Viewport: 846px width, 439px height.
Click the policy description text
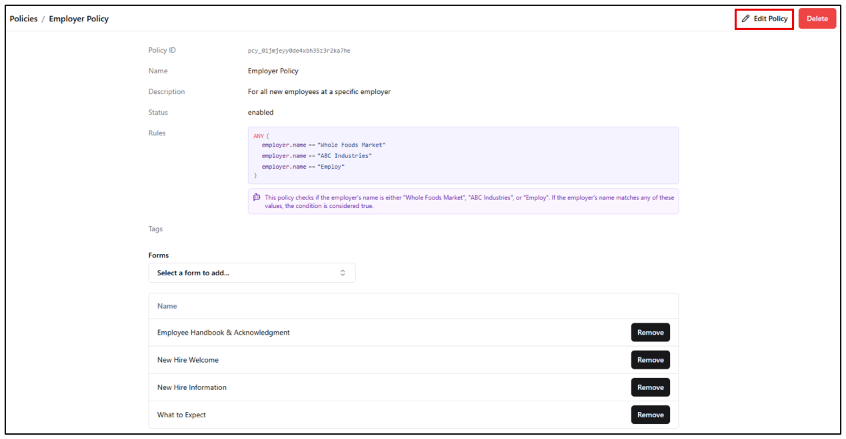319,92
